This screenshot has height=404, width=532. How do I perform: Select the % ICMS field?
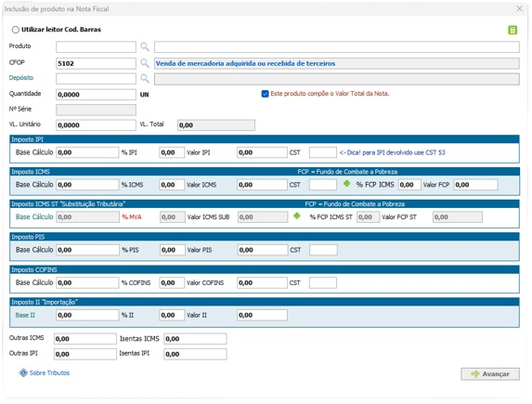(x=172, y=185)
